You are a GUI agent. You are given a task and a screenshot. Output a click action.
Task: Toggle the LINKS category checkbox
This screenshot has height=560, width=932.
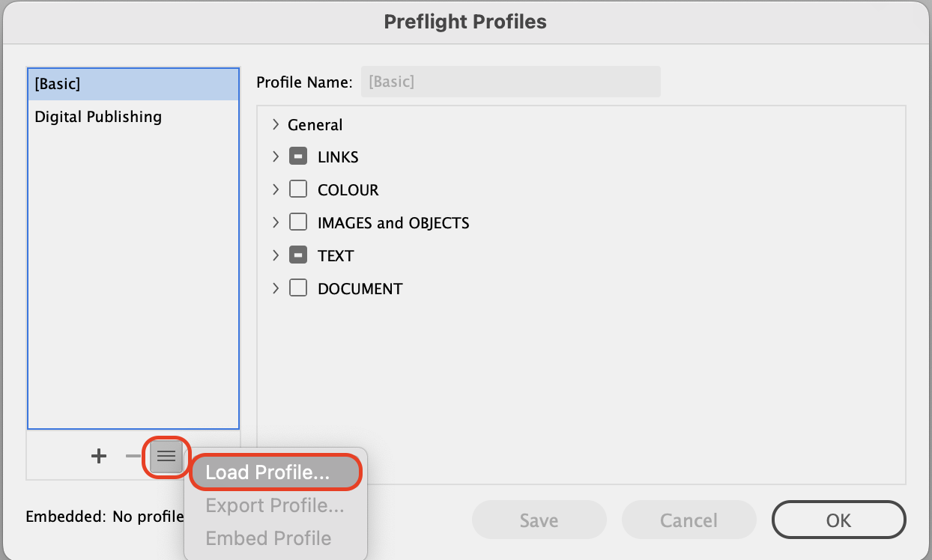coord(298,157)
